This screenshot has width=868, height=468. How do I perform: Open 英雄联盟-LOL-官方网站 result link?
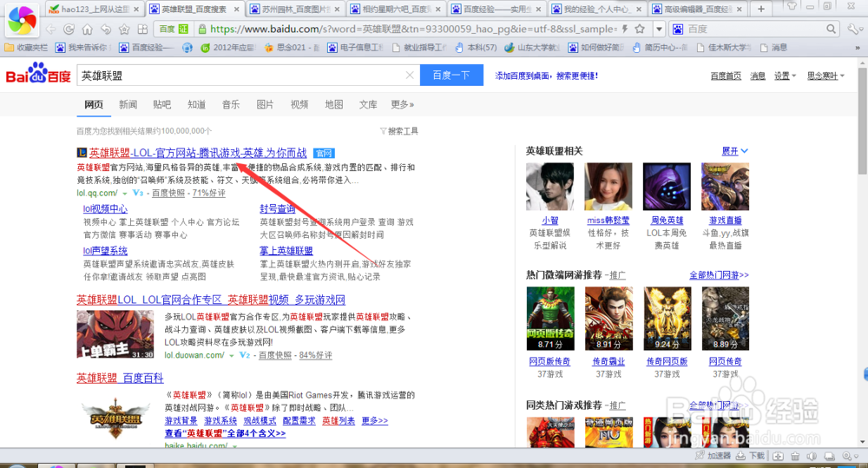(198, 153)
